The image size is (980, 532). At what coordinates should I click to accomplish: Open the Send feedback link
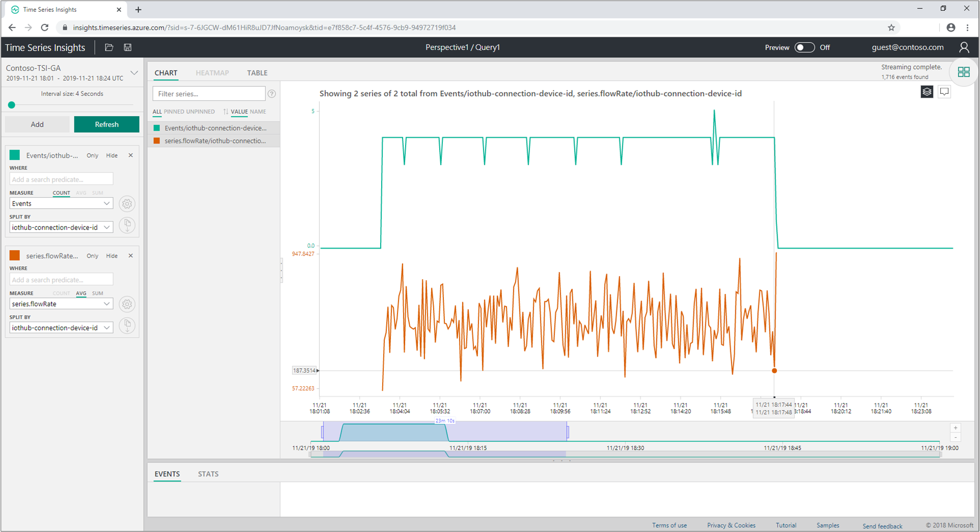(x=882, y=526)
